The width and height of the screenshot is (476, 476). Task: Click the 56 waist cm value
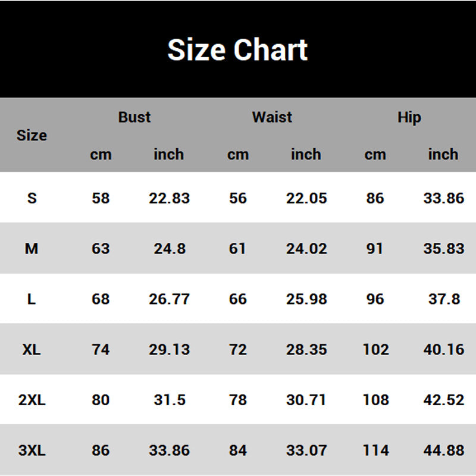pos(237,198)
